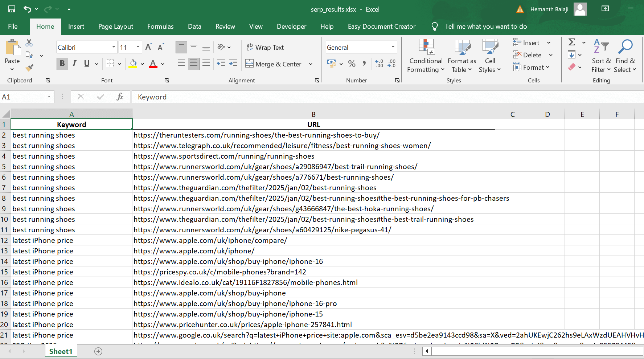The image size is (644, 359).
Task: Click the Orientation angled text icon
Action: coord(221,47)
